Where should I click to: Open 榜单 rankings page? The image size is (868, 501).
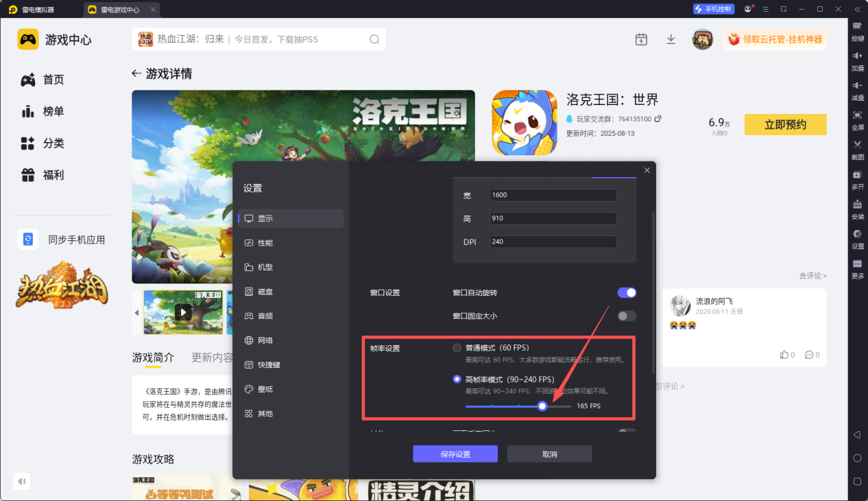click(43, 111)
